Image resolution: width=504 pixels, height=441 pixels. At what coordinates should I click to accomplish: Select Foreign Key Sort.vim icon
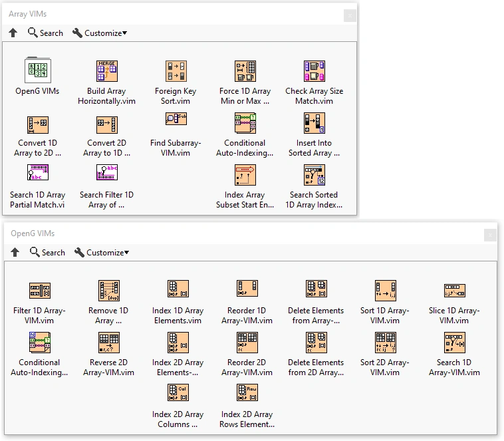176,71
